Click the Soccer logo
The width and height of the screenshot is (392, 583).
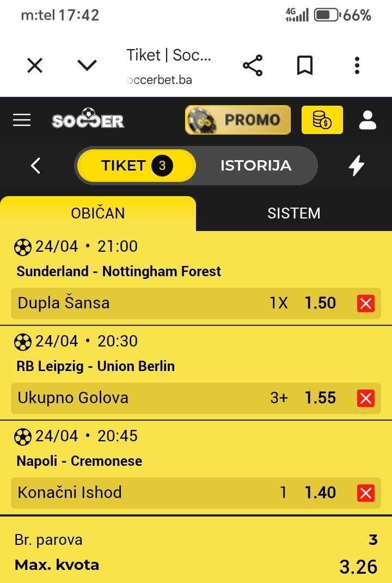pos(88,120)
